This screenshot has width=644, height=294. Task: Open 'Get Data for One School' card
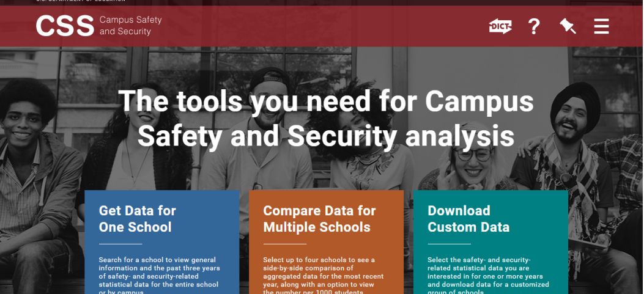pyautogui.click(x=162, y=242)
